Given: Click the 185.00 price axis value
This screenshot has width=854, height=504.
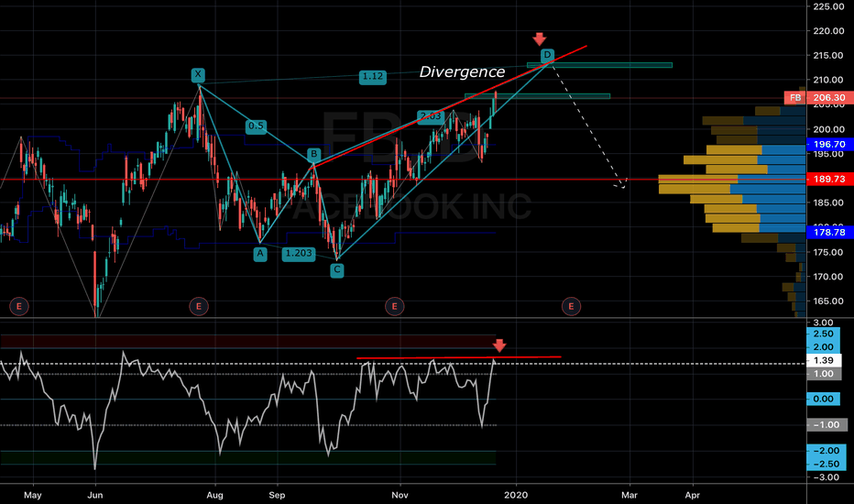Looking at the screenshot, I should click(829, 203).
